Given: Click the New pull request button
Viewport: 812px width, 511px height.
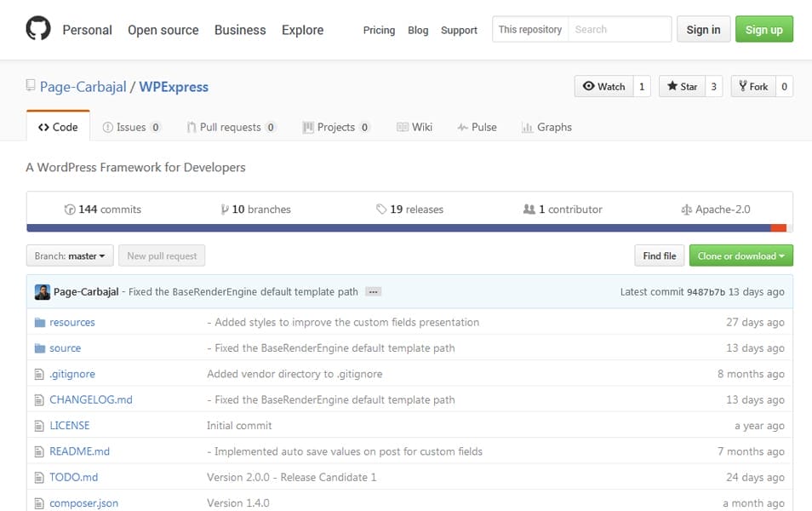Looking at the screenshot, I should tap(162, 256).
